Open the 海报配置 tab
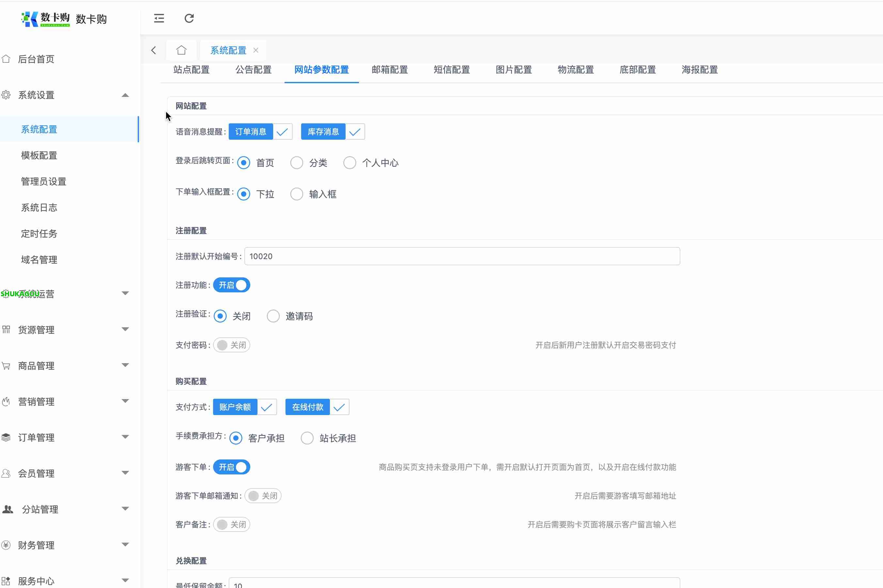Image resolution: width=883 pixels, height=588 pixels. [699, 70]
